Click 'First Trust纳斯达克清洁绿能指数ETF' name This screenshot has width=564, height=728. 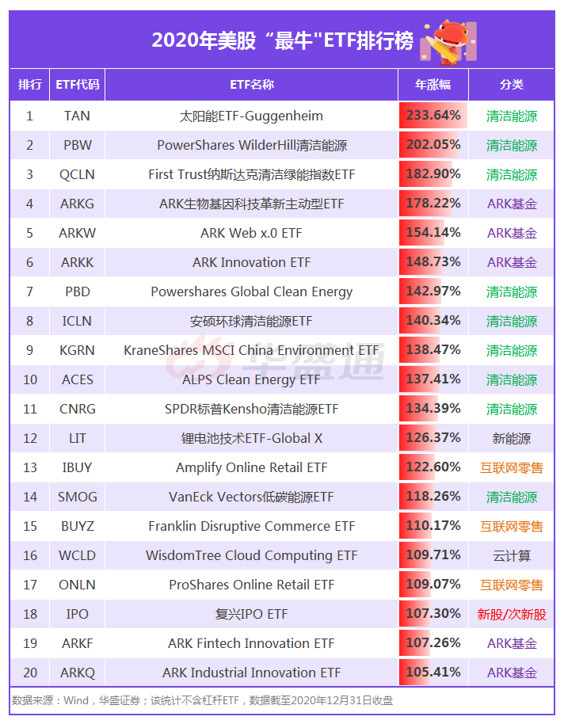tap(252, 174)
